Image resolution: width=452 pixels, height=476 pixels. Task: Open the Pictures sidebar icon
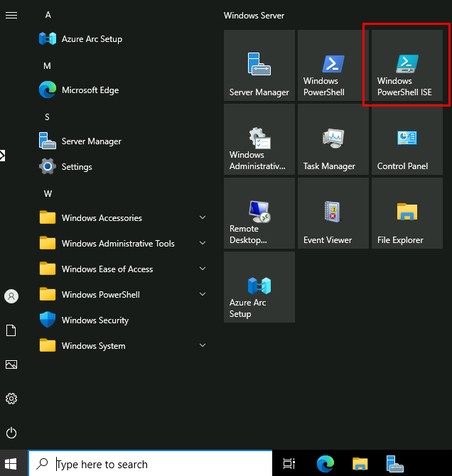click(11, 364)
